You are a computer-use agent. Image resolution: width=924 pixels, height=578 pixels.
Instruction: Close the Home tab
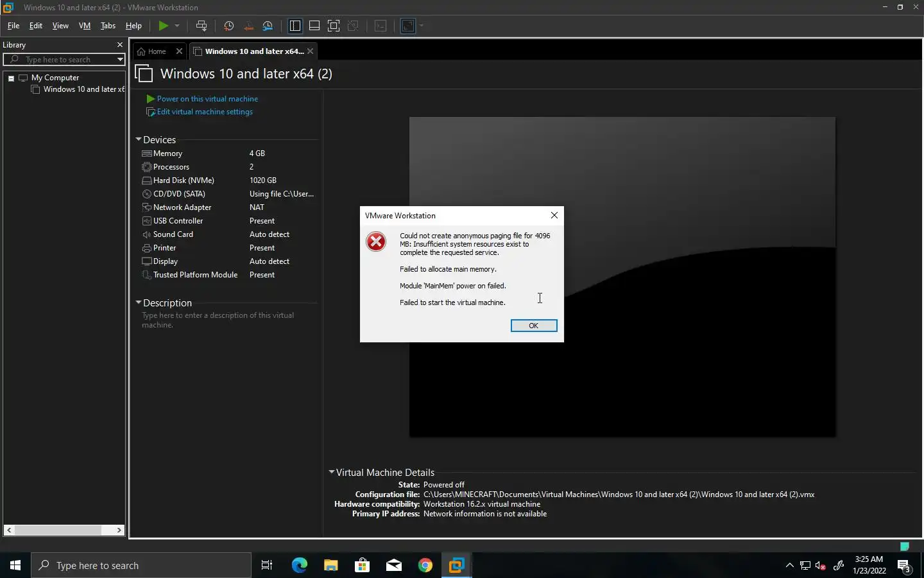[x=179, y=51]
